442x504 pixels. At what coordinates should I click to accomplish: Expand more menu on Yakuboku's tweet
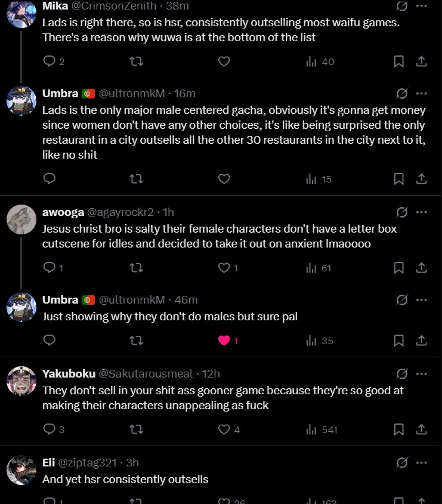(421, 374)
